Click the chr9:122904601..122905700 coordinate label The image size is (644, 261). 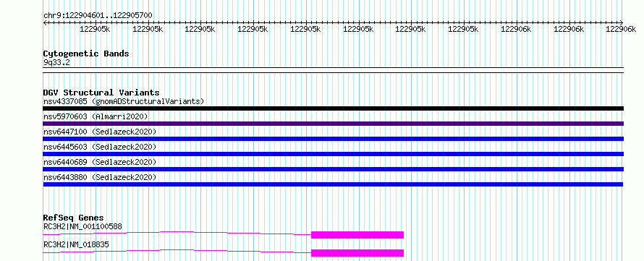98,16
